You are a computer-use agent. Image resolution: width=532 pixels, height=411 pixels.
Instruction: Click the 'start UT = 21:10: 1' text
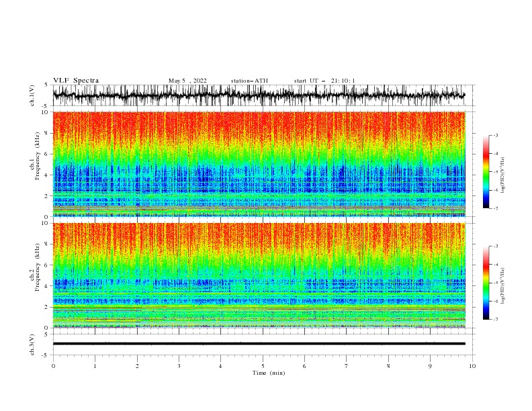324,81
